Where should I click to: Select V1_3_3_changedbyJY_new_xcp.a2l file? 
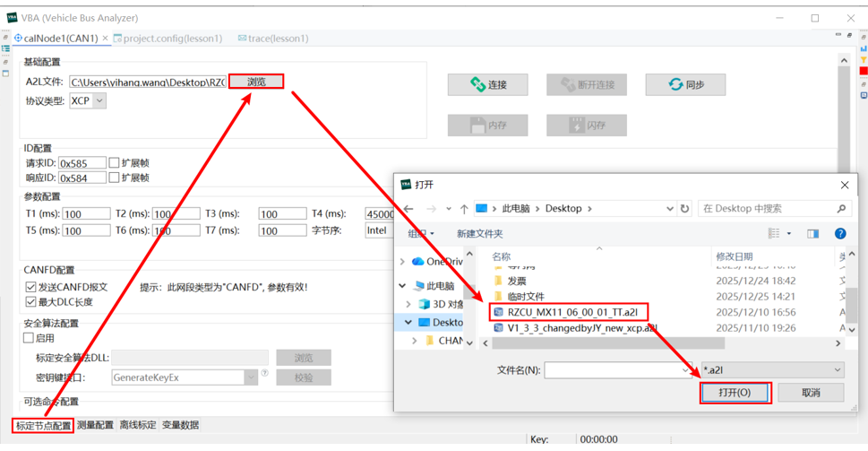[x=581, y=328]
